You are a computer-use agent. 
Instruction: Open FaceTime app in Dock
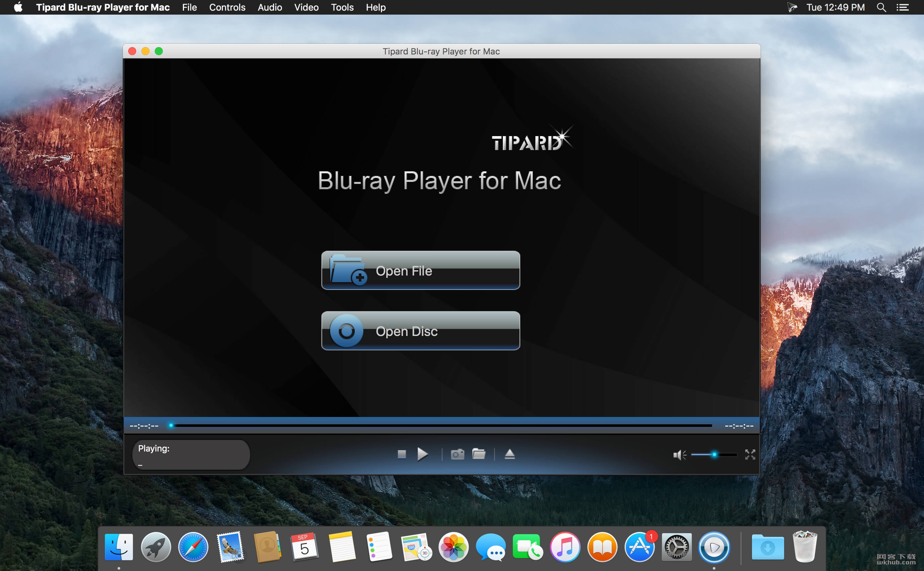[528, 547]
